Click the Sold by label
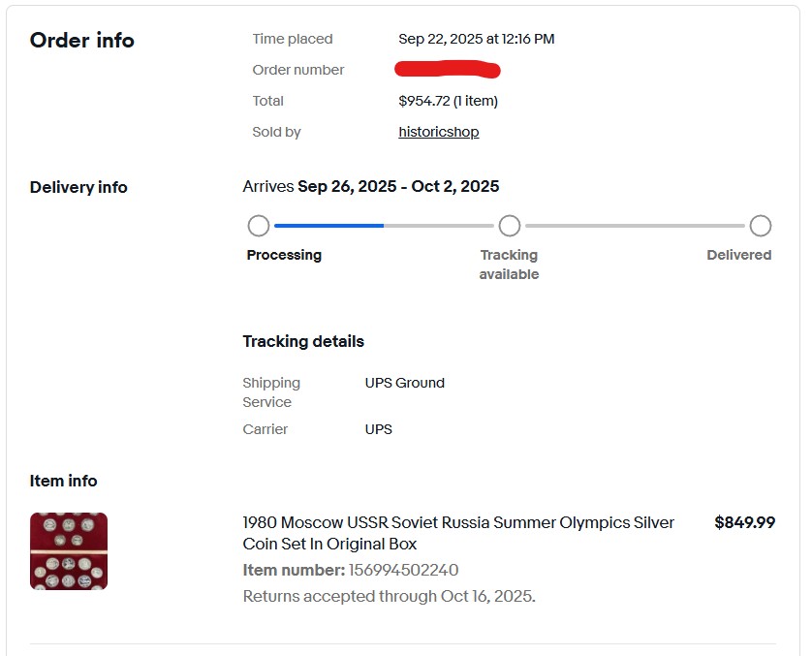 point(276,132)
